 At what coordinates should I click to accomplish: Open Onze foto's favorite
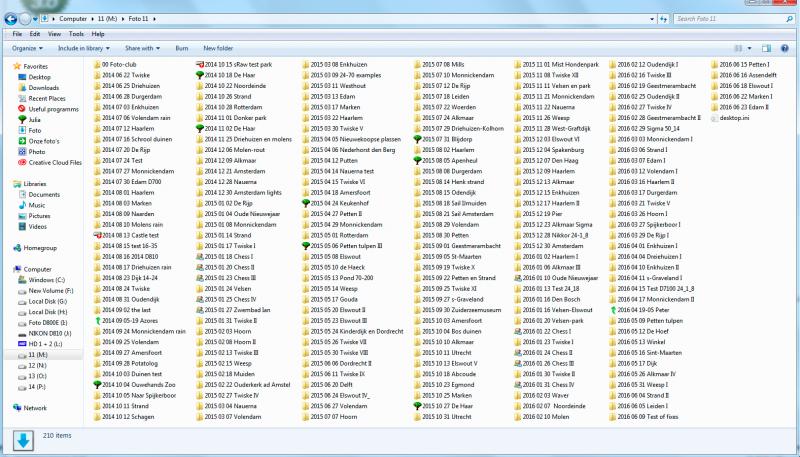pyautogui.click(x=44, y=141)
